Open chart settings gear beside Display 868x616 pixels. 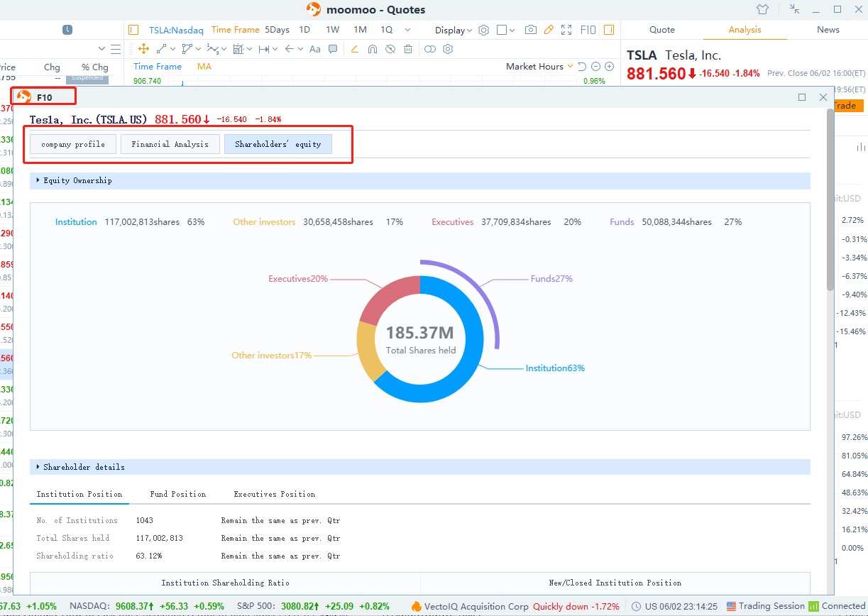[x=484, y=30]
